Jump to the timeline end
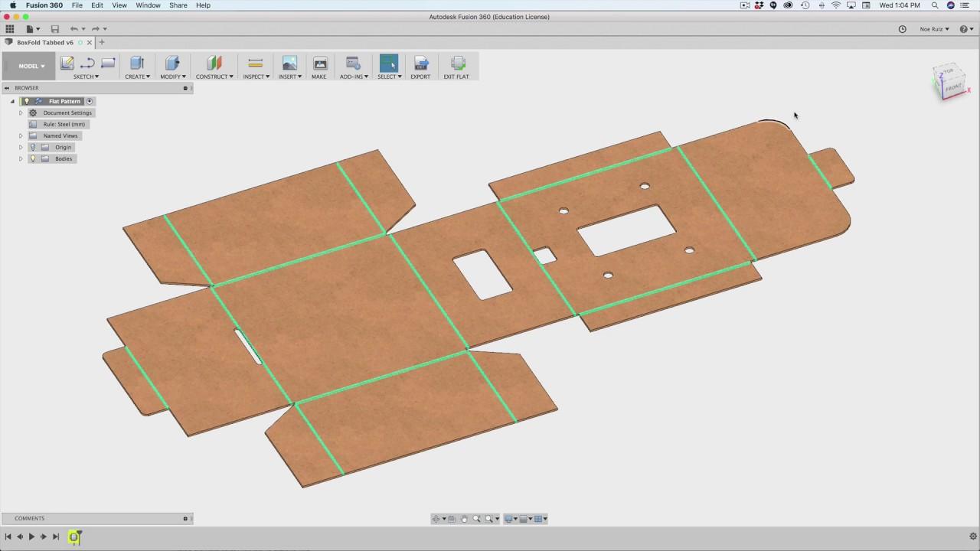The width and height of the screenshot is (980, 551). (x=55, y=537)
